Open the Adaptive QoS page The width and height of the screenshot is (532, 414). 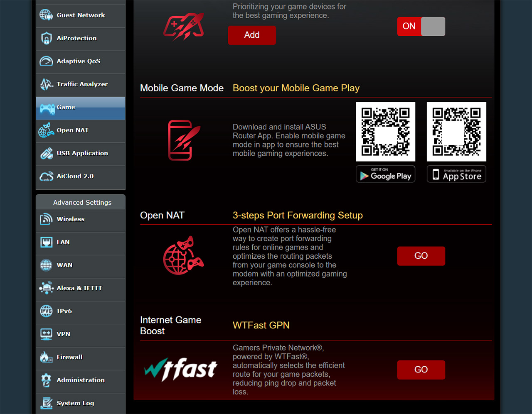click(81, 62)
